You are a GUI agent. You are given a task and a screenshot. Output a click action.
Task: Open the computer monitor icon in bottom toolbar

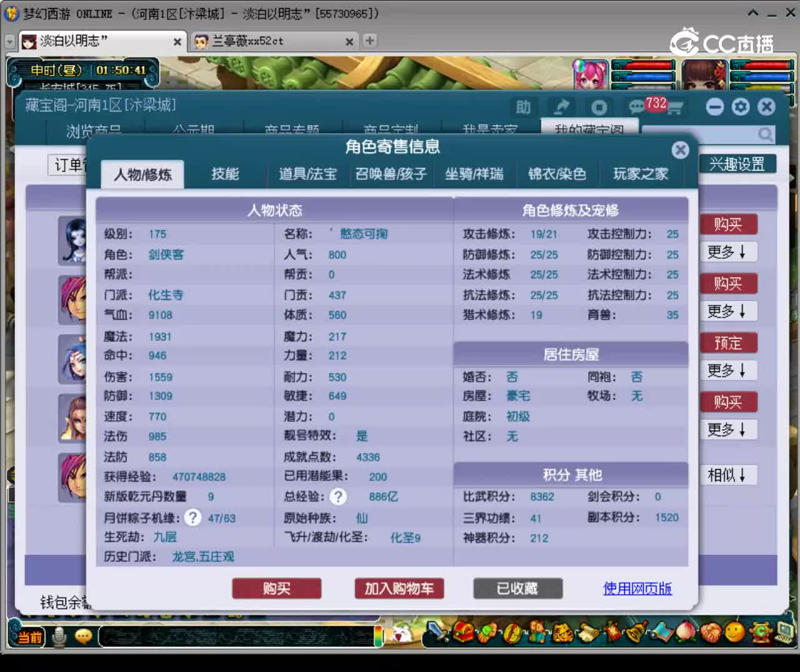coord(784,632)
